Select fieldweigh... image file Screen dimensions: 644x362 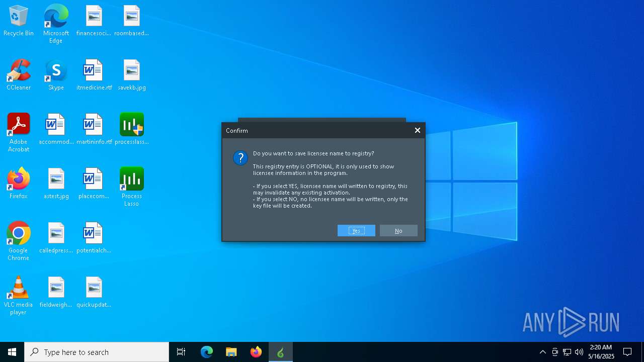point(56,293)
